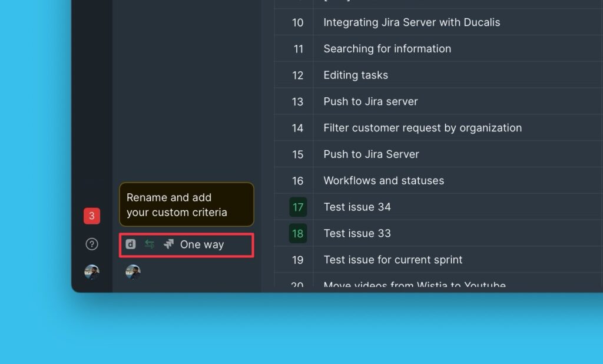Open the 'Searching for information' issue
This screenshot has height=364, width=603.
[387, 49]
